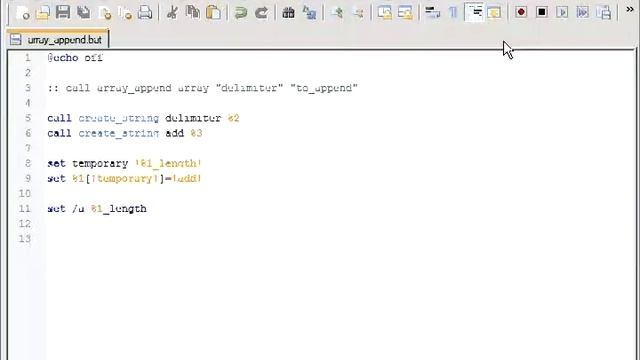
Task: Stop macro recording with black square button
Action: 542,13
